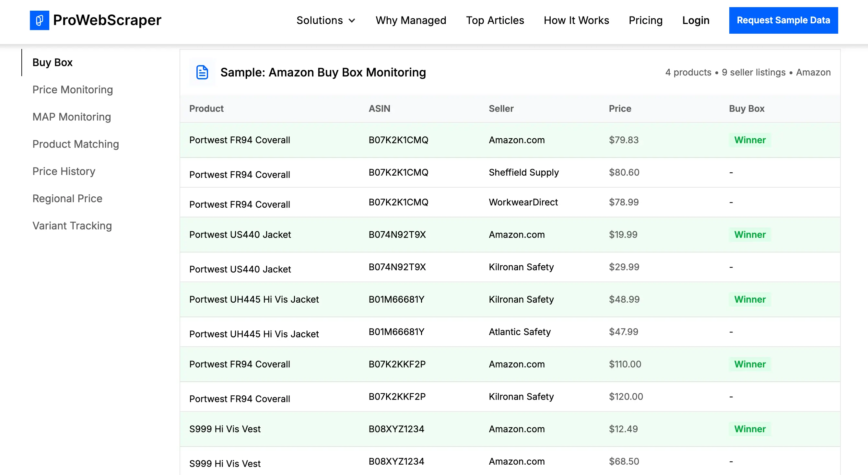The image size is (868, 475).
Task: Click the document icon beside Sample title
Action: [x=202, y=73]
